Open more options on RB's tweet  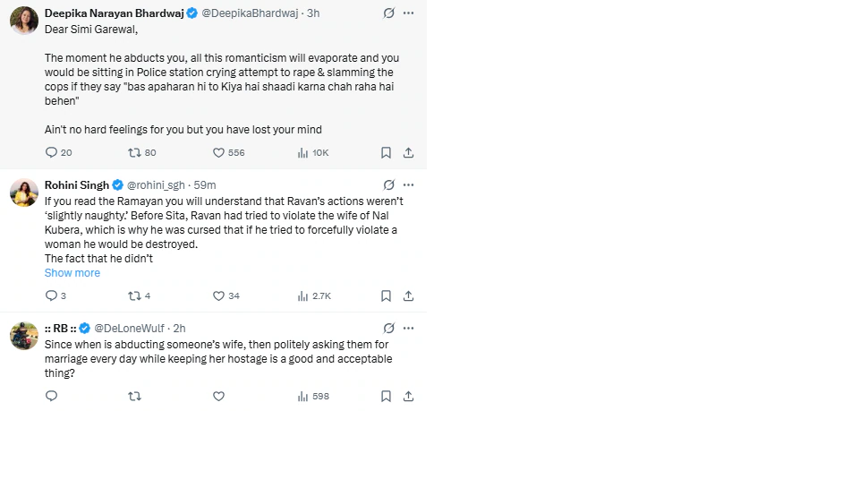408,329
